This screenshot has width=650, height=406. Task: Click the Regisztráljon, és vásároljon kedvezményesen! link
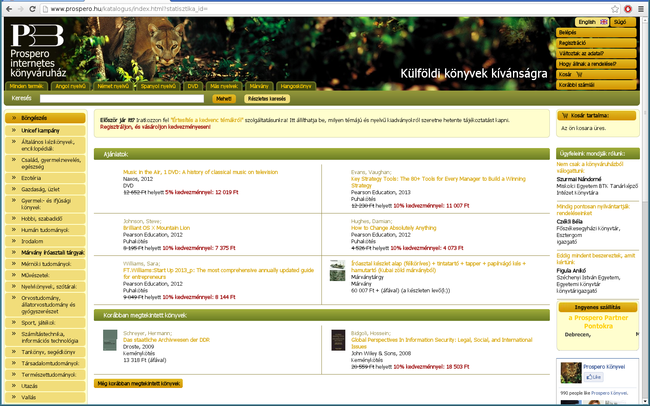coord(155,127)
